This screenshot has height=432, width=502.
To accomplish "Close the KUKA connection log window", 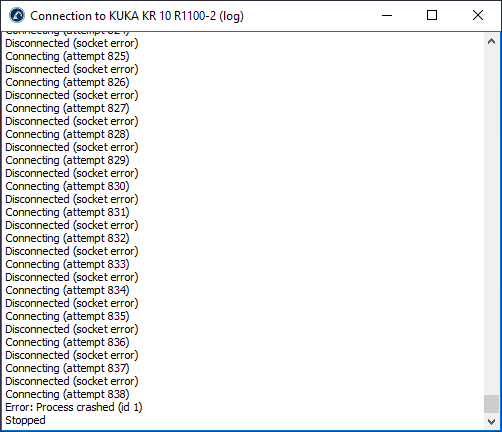I will (x=478, y=15).
